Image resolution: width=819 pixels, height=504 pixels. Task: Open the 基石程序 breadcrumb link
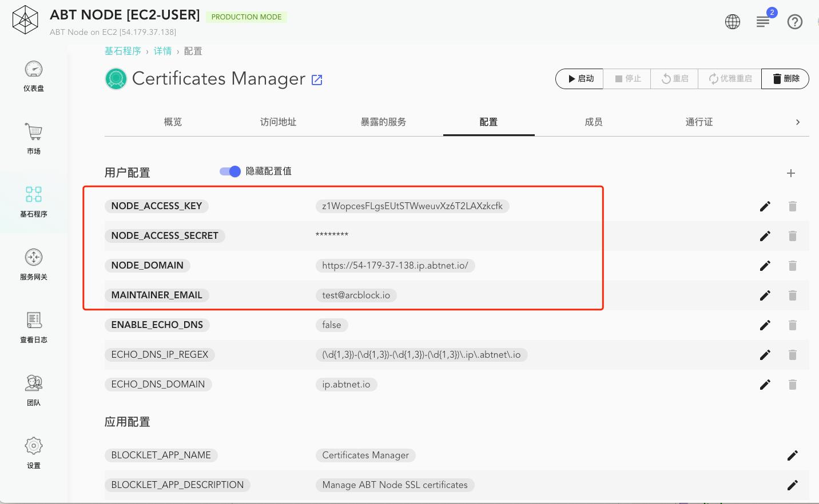123,51
